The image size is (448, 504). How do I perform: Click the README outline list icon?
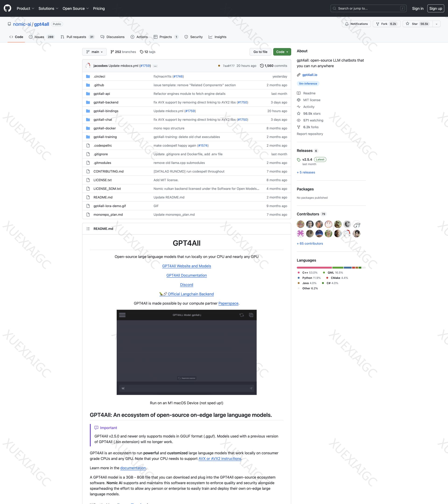pyautogui.click(x=88, y=229)
